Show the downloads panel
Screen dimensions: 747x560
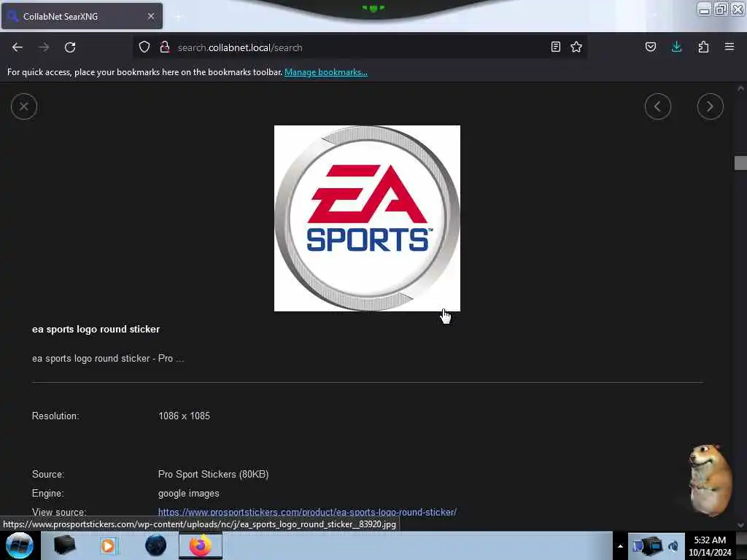pyautogui.click(x=676, y=47)
